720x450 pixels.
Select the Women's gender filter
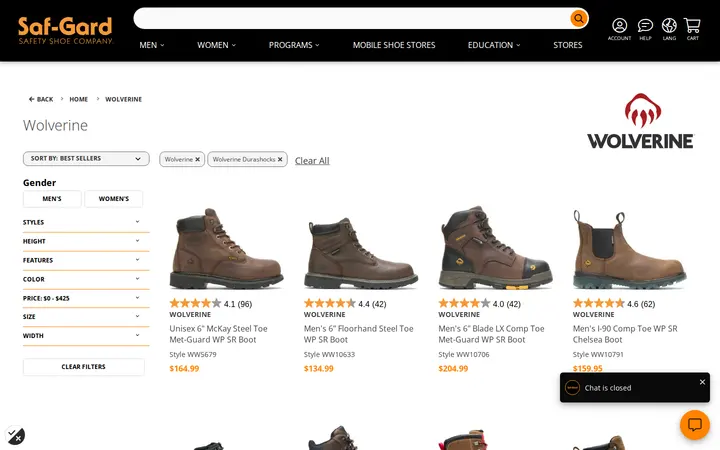click(113, 199)
